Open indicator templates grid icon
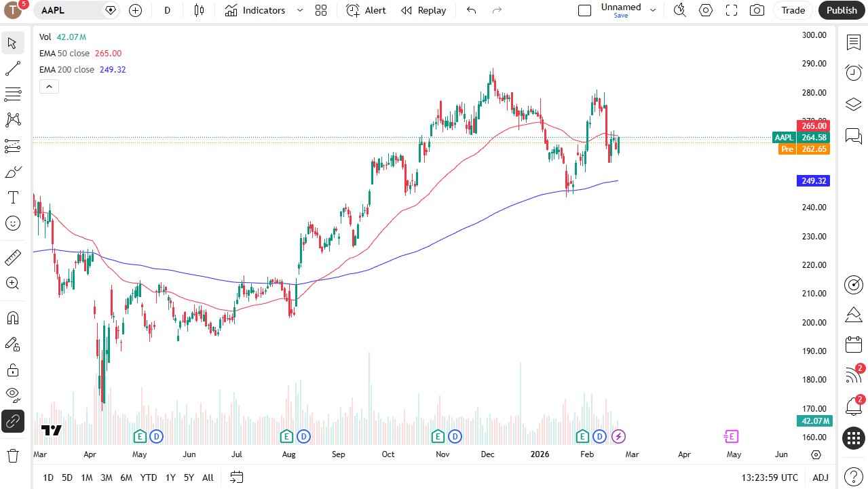Image resolution: width=868 pixels, height=489 pixels. coord(321,10)
